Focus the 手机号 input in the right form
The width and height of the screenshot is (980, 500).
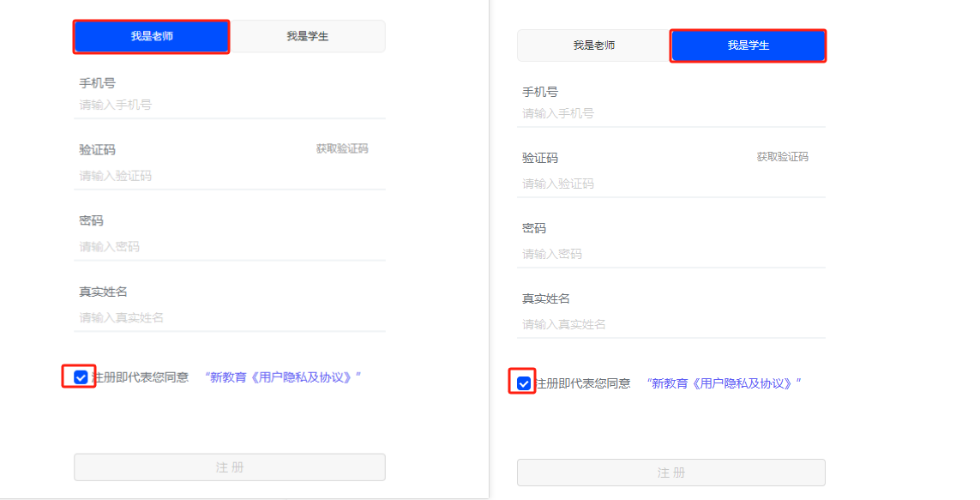pyautogui.click(x=671, y=113)
